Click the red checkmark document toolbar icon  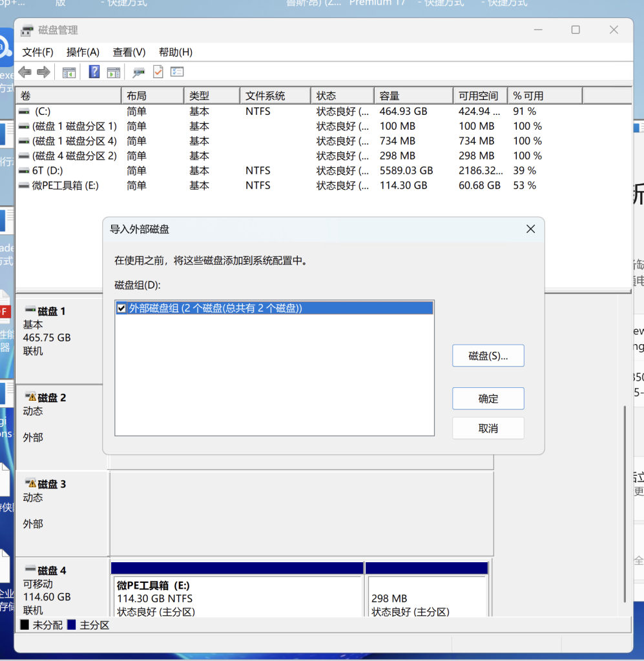click(x=158, y=72)
